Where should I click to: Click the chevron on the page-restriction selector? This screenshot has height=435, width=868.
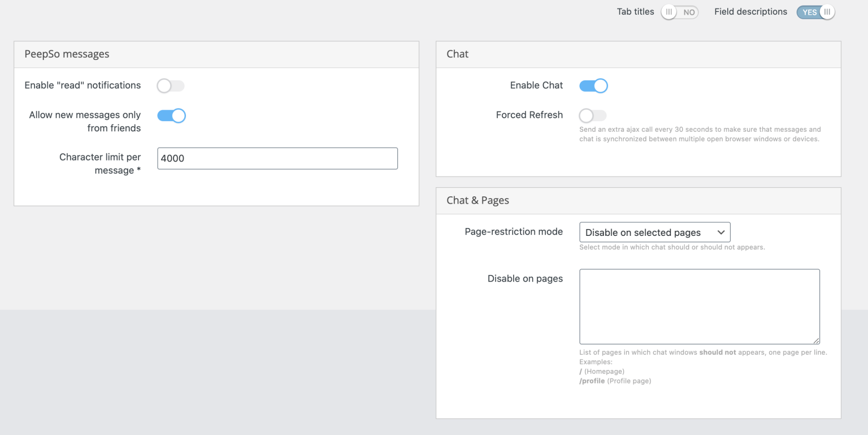pyautogui.click(x=721, y=232)
